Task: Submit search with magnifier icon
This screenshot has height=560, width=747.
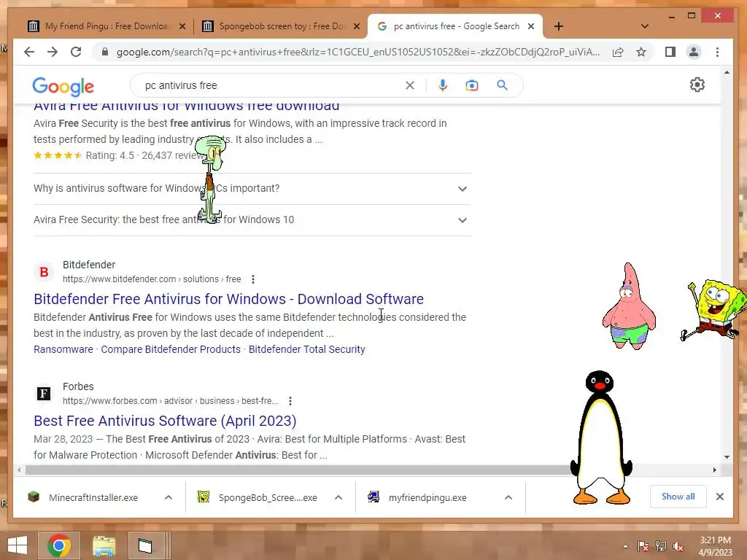Action: click(502, 85)
